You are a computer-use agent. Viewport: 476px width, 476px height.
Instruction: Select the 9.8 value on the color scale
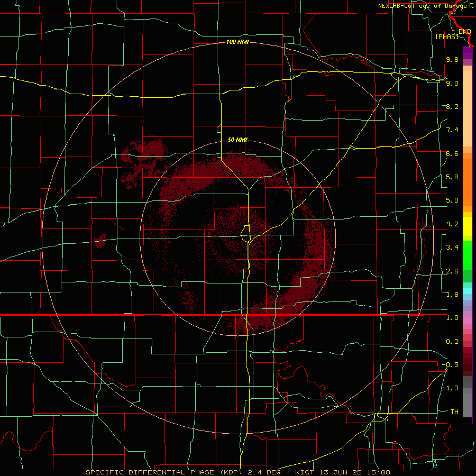click(x=452, y=59)
